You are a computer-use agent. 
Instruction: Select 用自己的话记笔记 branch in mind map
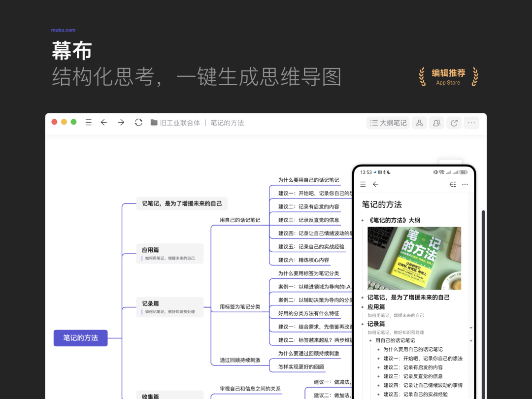[x=240, y=220]
